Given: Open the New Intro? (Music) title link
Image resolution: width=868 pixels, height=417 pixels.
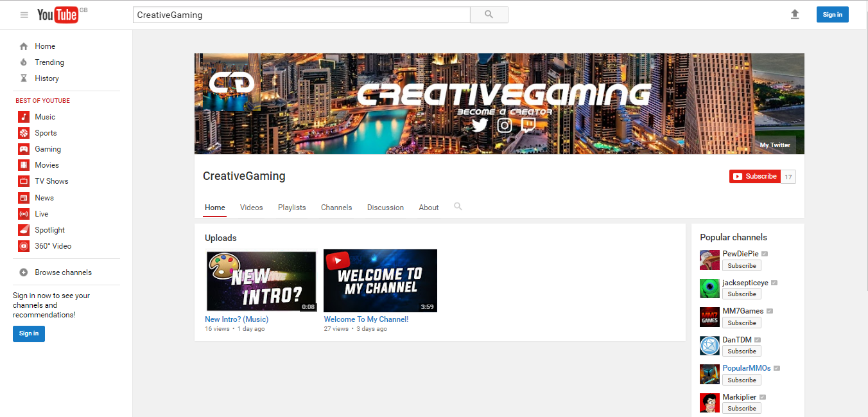Looking at the screenshot, I should (236, 319).
